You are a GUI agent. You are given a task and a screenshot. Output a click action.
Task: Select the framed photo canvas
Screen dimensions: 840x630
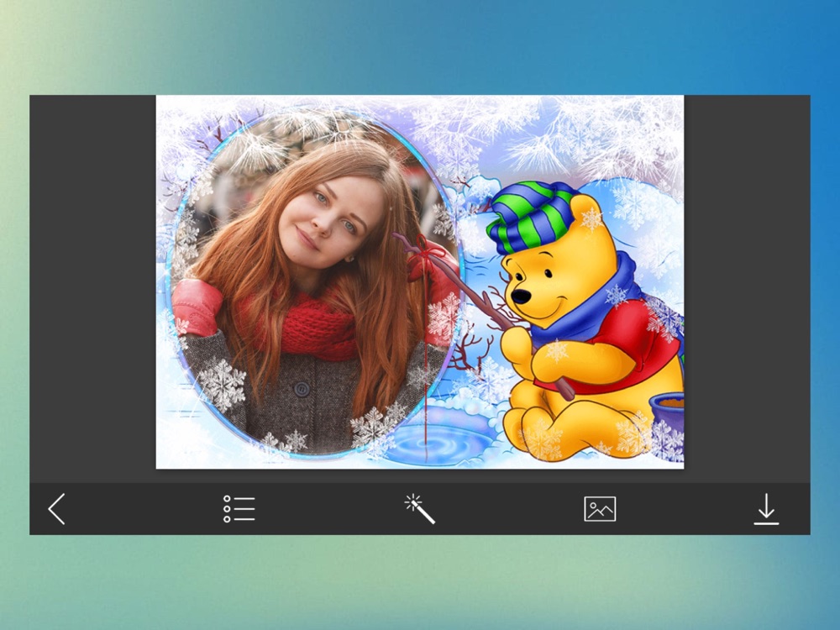pos(419,281)
